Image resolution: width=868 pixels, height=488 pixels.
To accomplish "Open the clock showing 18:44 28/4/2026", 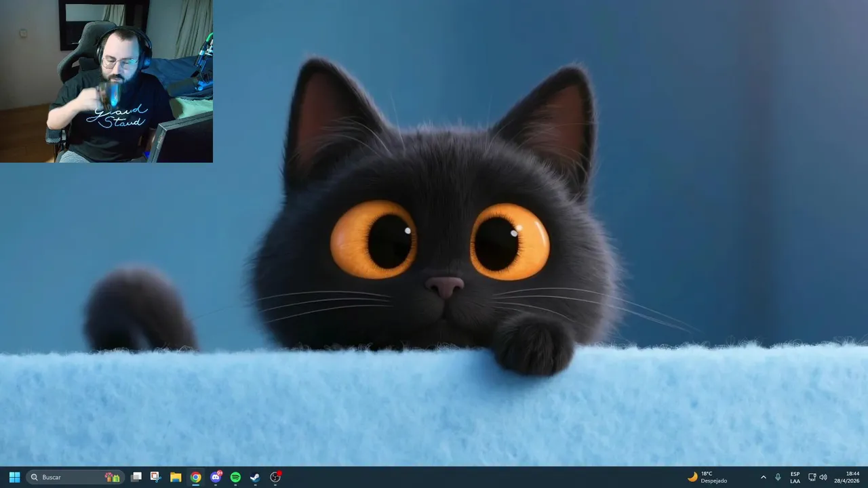I will (x=847, y=477).
